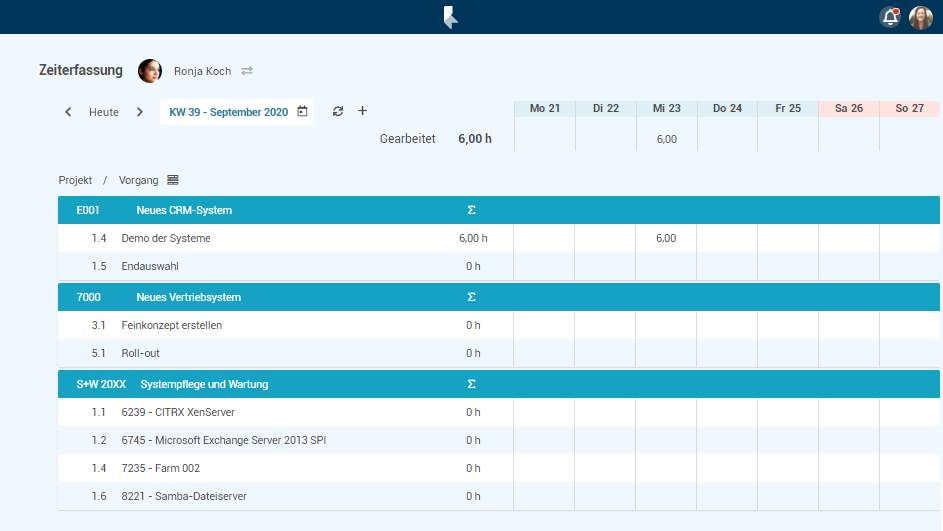Screen dimensions: 943x531
Task: Click Endauswahl cell under Mo 21
Action: 544,266
